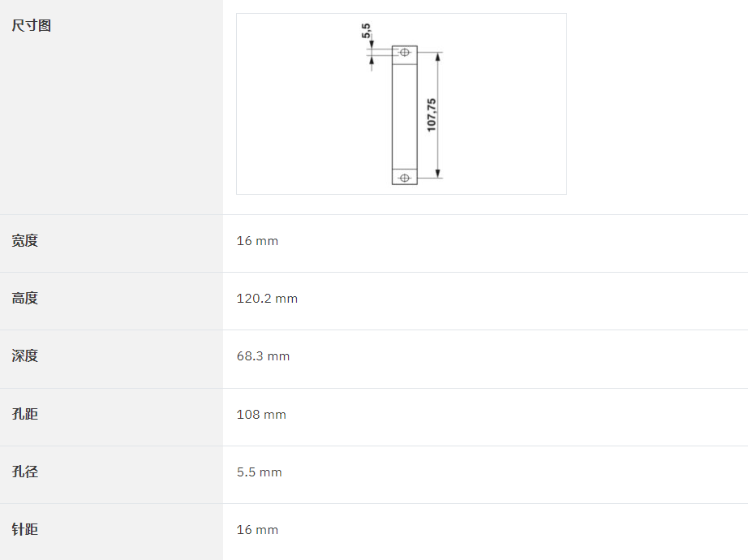Click the top mounting hole symbol in drawing
This screenshot has width=748, height=560.
[405, 52]
